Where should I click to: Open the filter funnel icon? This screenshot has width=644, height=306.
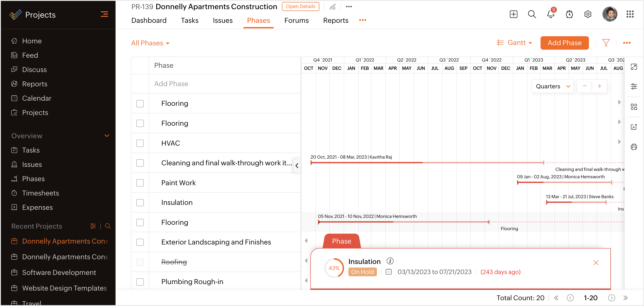(x=606, y=43)
